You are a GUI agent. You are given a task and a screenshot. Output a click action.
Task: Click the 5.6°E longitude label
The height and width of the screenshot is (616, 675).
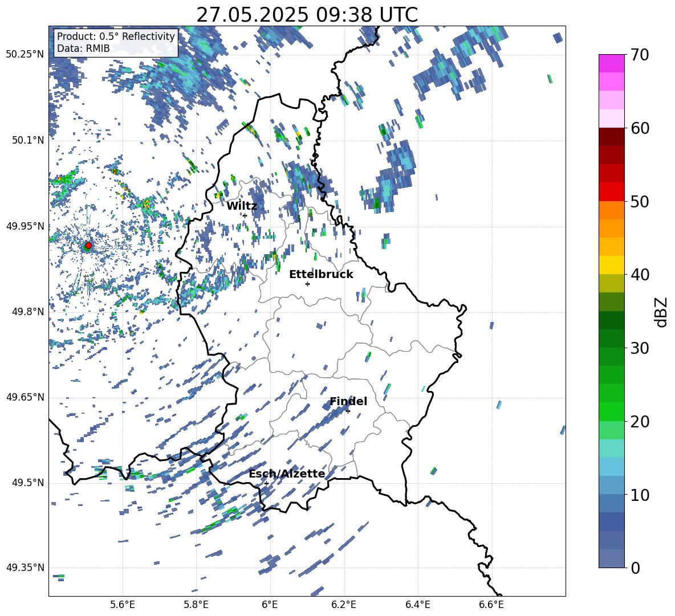(123, 605)
